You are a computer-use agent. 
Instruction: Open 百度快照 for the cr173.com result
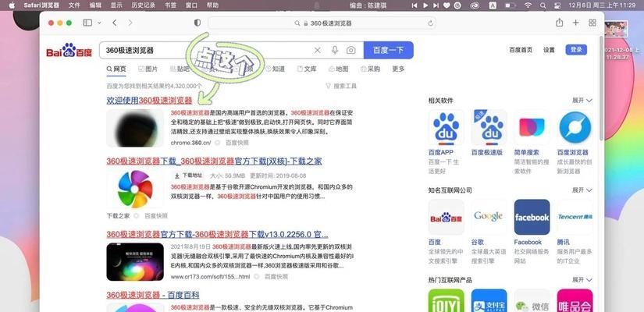[x=276, y=277]
